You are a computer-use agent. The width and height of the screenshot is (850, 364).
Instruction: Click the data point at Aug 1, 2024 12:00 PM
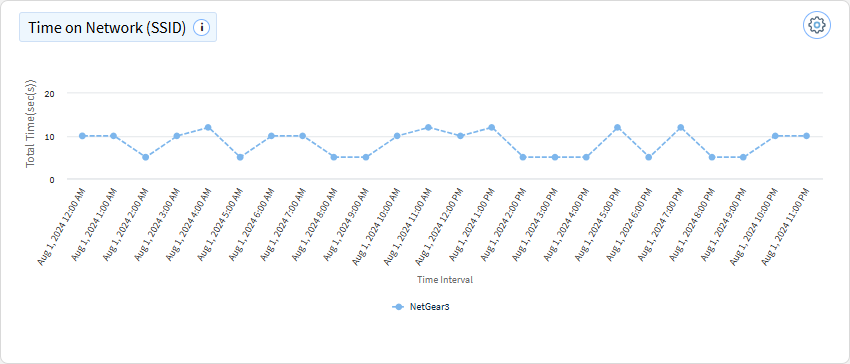click(460, 136)
